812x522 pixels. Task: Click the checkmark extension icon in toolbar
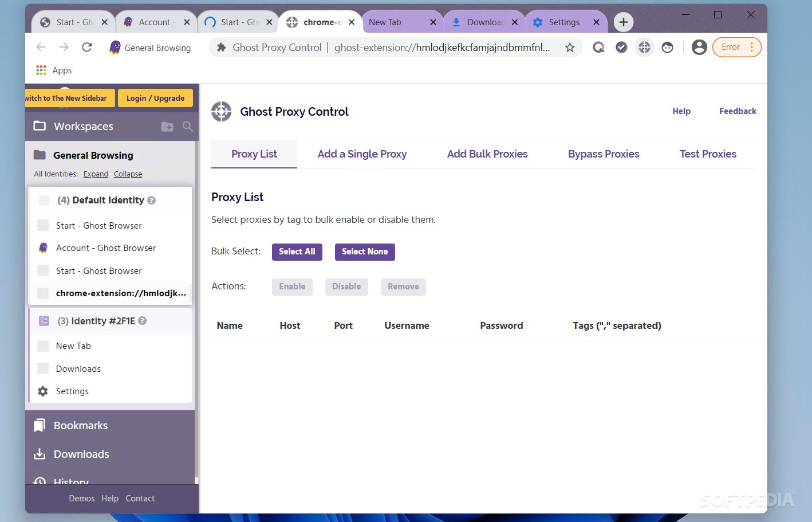point(621,48)
